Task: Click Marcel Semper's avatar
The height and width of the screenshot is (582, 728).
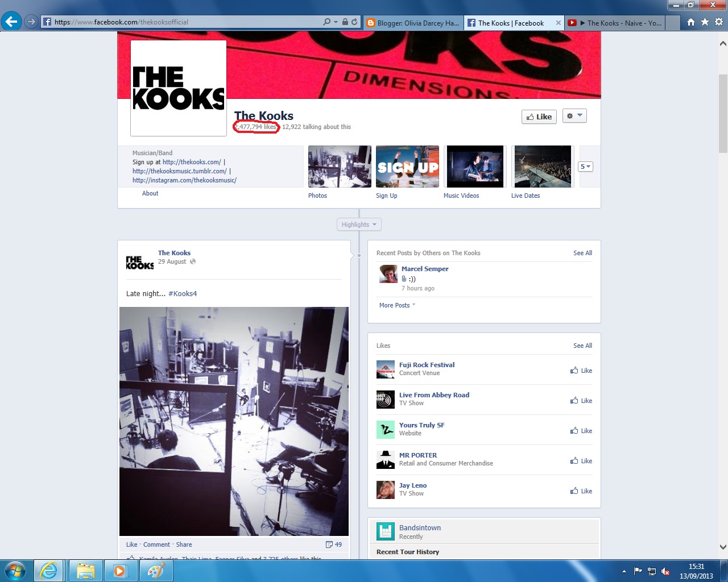Action: (388, 274)
